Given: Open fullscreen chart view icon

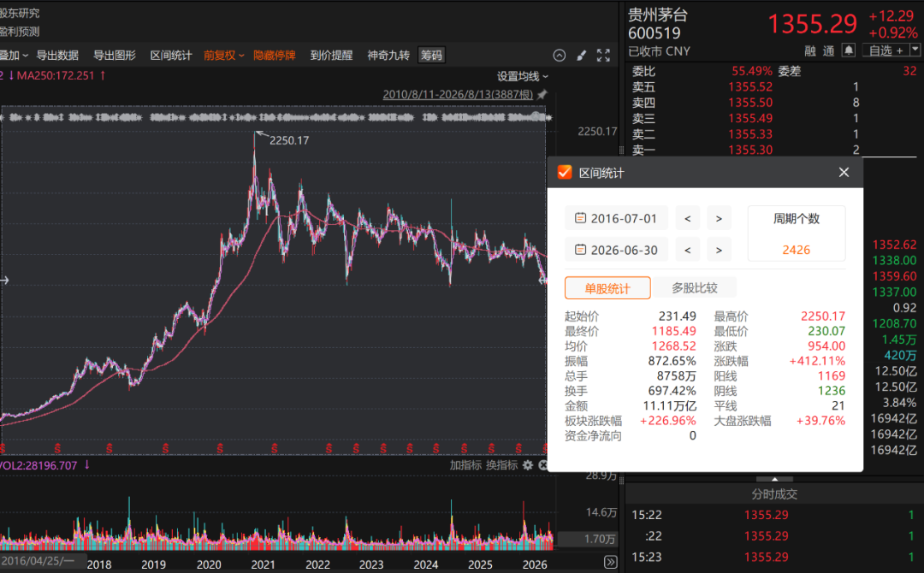Looking at the screenshot, I should [x=603, y=56].
